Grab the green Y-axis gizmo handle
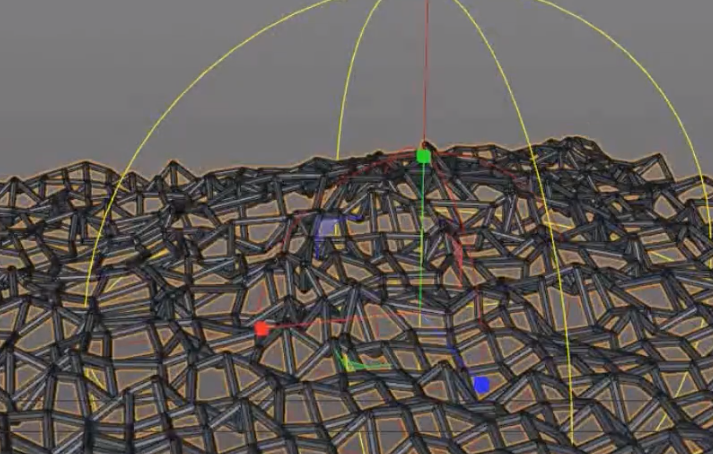This screenshot has width=713, height=454. pyautogui.click(x=423, y=156)
